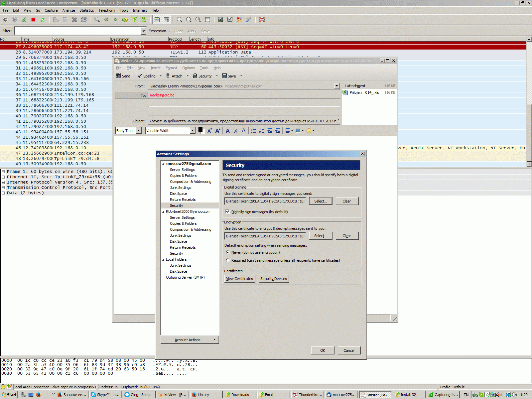Viewport: 532px width, 399px height.
Task: Click Wireshark's capture options toolbar icon
Action: coord(15,20)
